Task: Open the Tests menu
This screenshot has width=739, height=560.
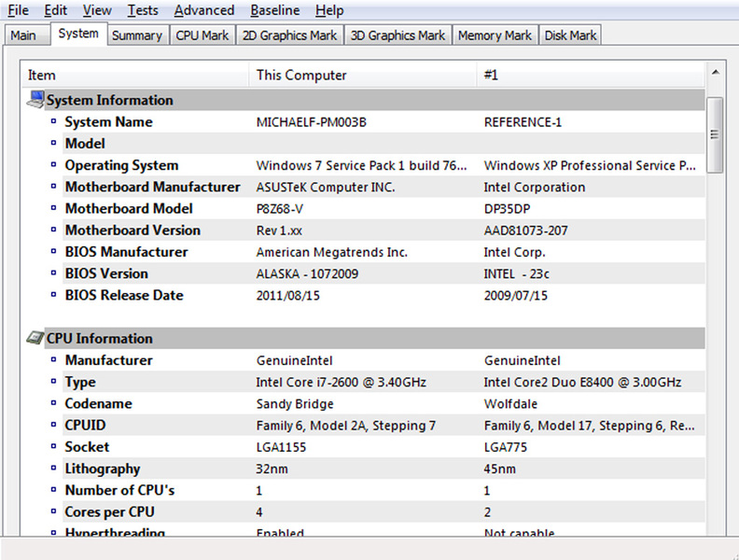Action: (143, 10)
